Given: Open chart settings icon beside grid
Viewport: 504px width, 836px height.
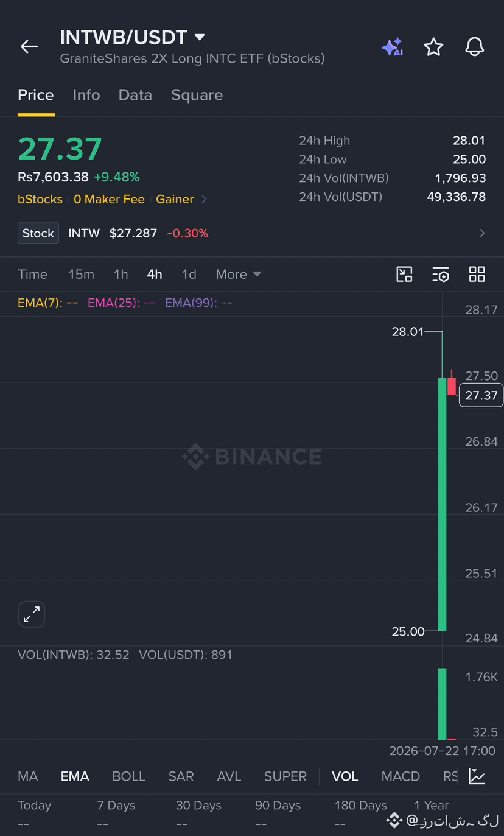Looking at the screenshot, I should coord(441,275).
